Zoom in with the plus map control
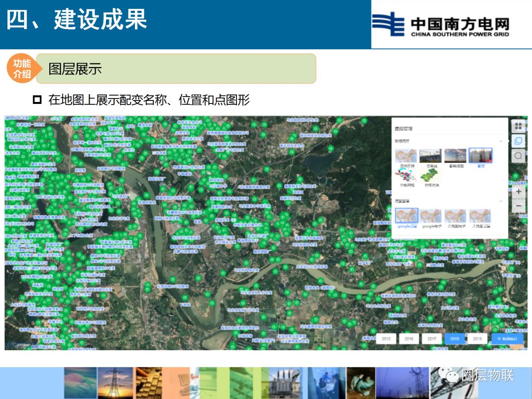Screen dimensions: 532x399 [x=518, y=192]
